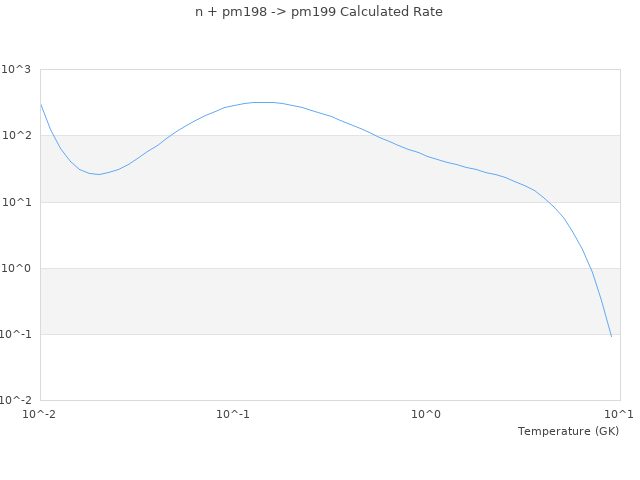Click the 10^0 y-axis tick label
The width and height of the screenshot is (640, 480).
pyautogui.click(x=16, y=268)
